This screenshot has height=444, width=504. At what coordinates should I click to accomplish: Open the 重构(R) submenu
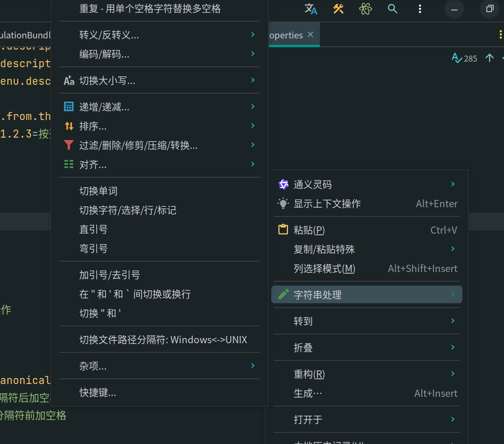367,374
